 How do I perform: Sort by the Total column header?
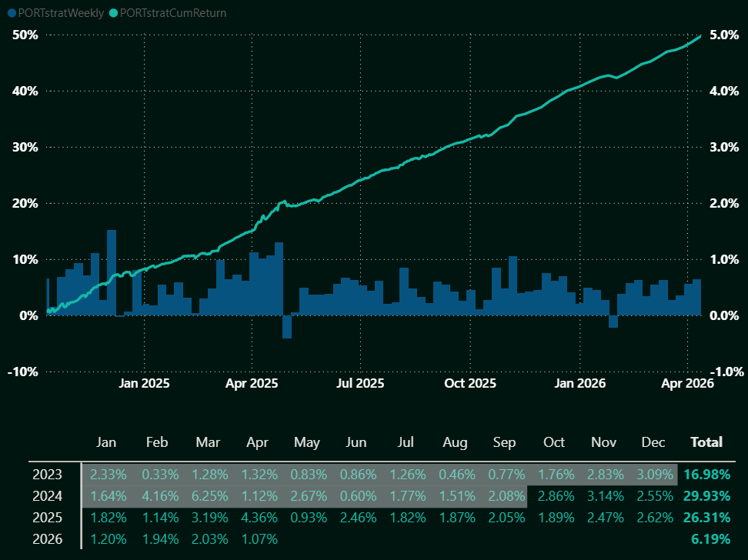706,442
